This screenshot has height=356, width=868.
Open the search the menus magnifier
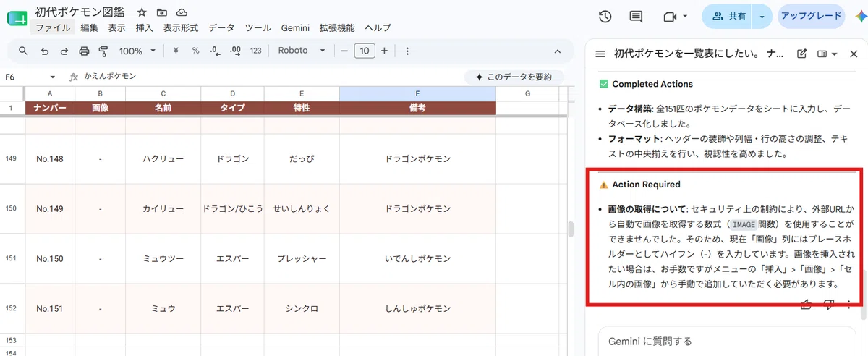[x=23, y=51]
